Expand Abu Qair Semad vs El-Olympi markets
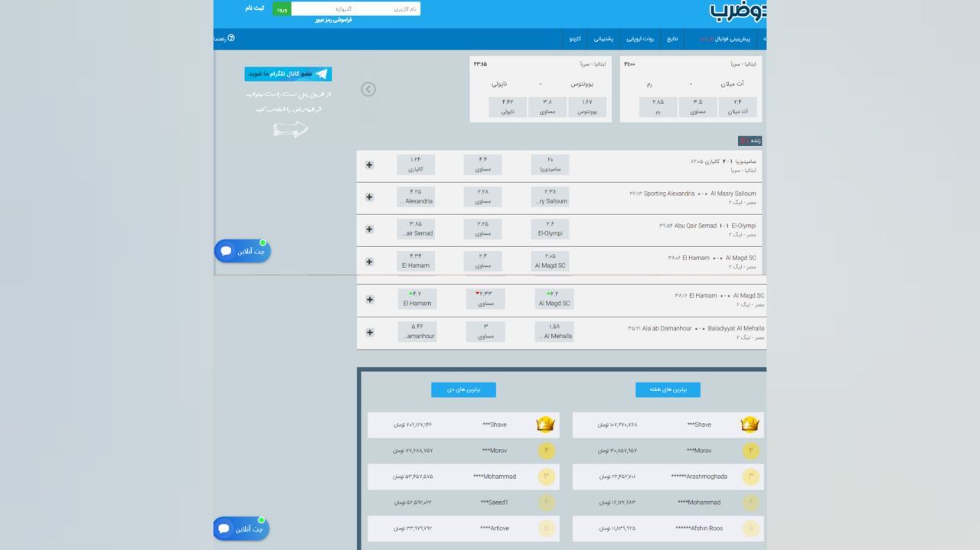This screenshot has height=550, width=980. pyautogui.click(x=369, y=229)
